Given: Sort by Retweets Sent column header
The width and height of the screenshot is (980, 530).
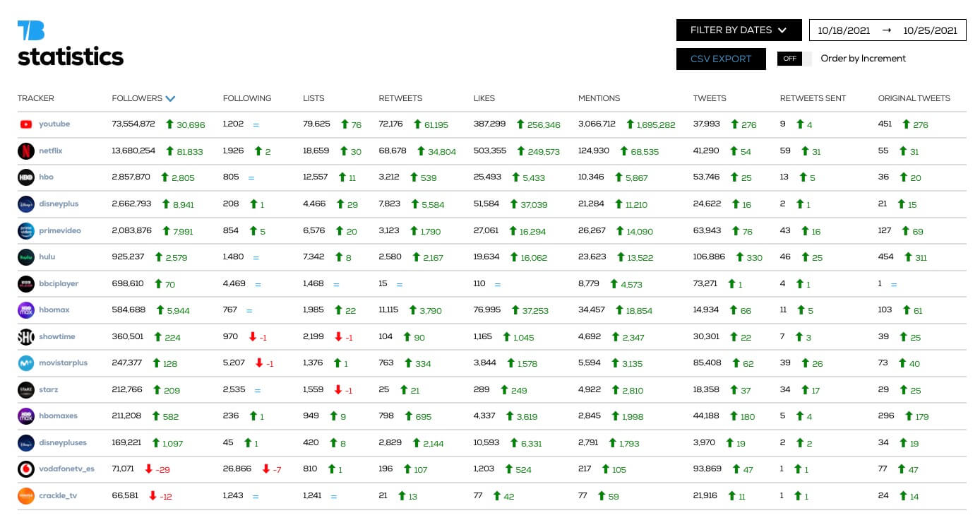Looking at the screenshot, I should (813, 98).
